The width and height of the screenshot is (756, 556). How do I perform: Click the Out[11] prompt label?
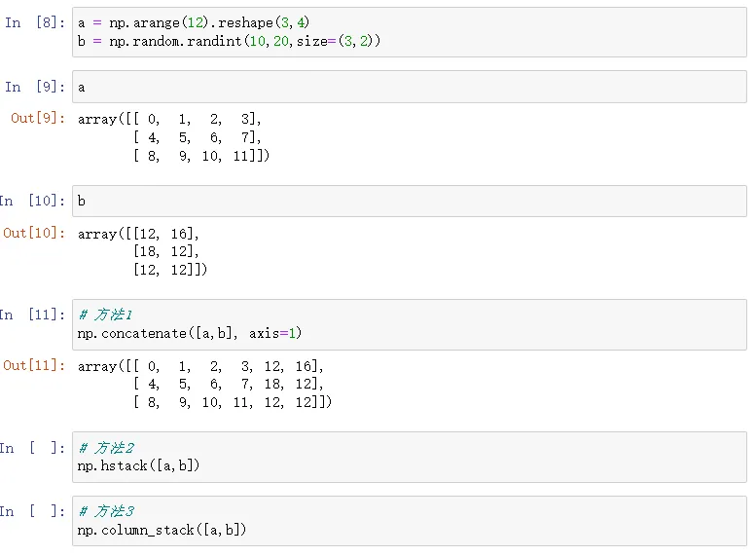click(x=34, y=365)
